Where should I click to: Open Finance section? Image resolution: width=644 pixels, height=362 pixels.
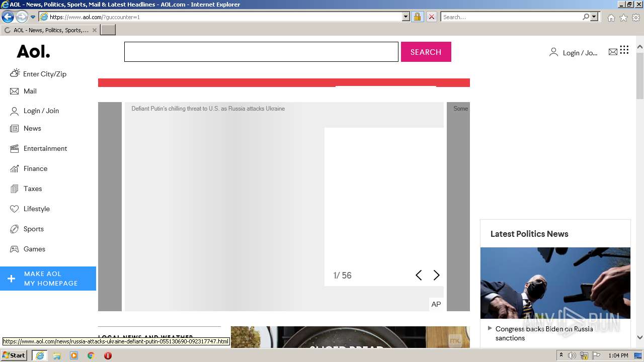35,168
